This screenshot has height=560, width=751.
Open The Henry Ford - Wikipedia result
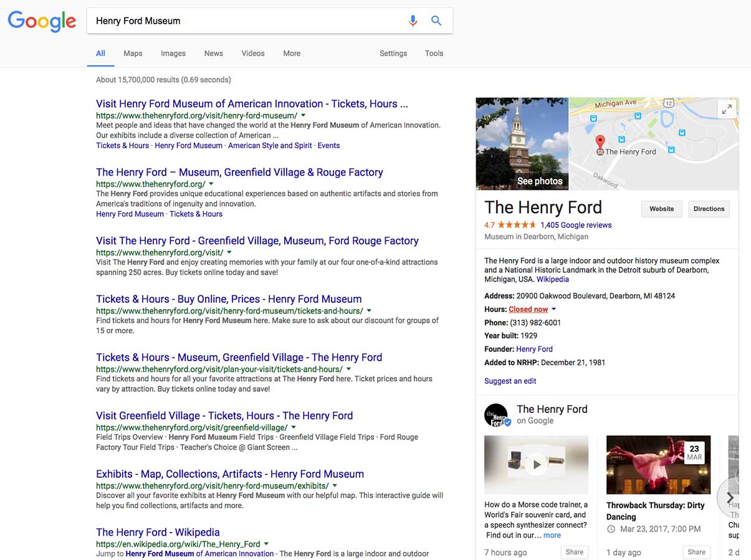(x=158, y=533)
